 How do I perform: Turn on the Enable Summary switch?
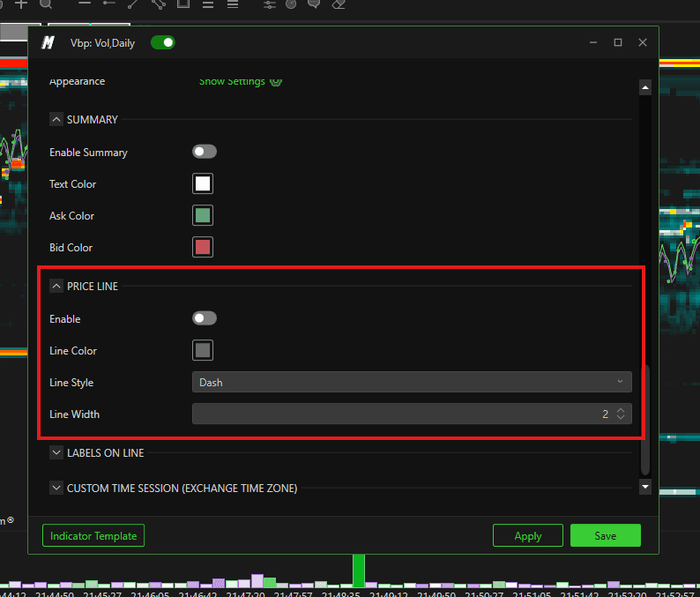[205, 152]
